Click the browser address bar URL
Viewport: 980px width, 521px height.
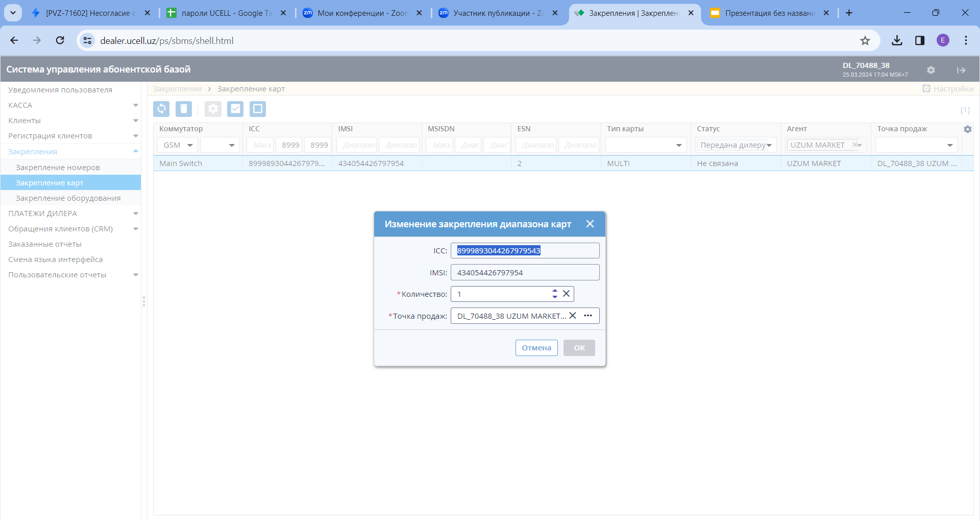[167, 41]
